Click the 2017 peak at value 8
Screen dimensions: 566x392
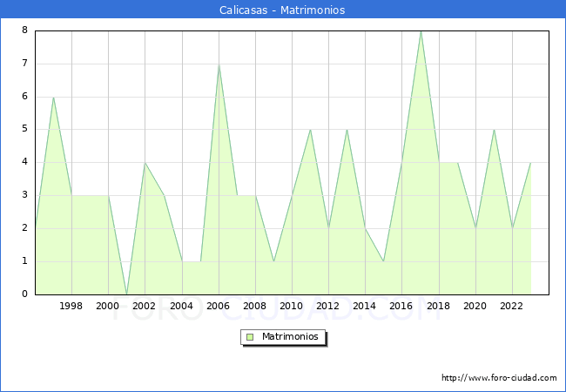421,31
